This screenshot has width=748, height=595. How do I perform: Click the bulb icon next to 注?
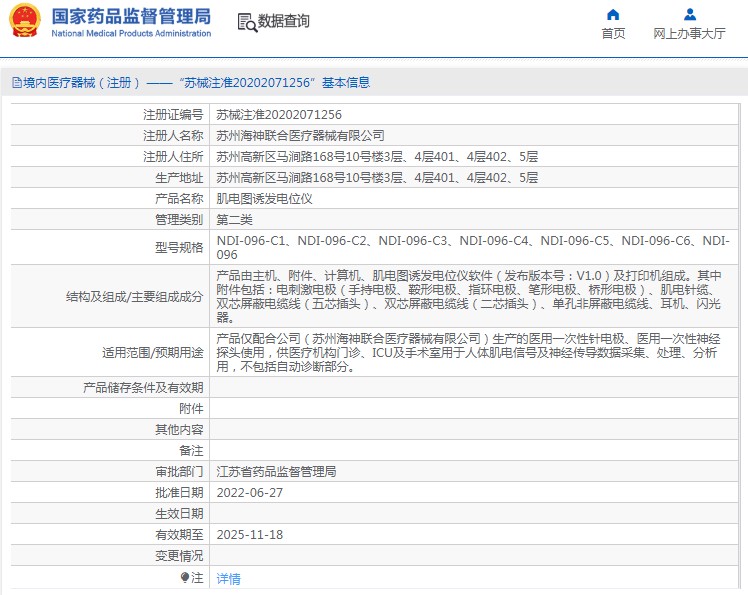point(185,578)
